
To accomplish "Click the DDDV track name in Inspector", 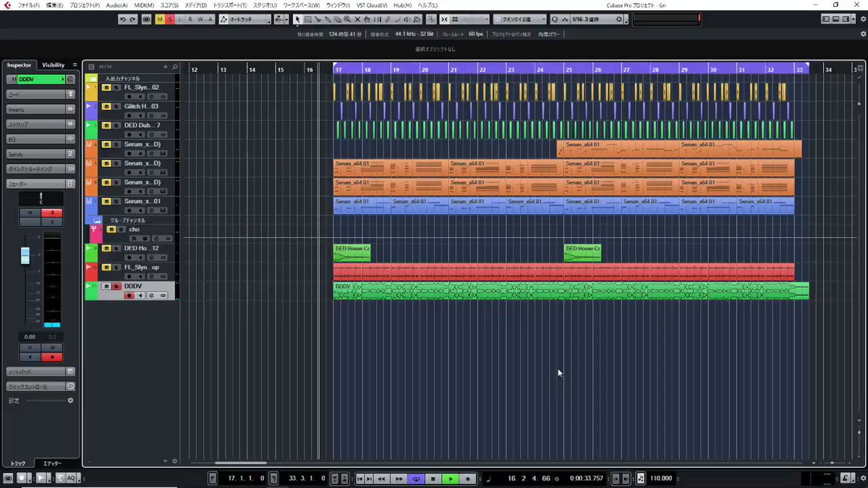I will (x=40, y=79).
